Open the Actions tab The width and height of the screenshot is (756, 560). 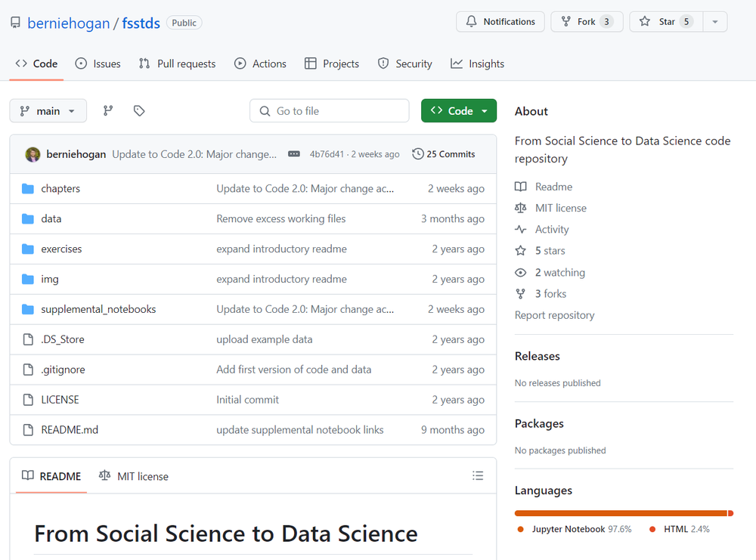tap(260, 63)
